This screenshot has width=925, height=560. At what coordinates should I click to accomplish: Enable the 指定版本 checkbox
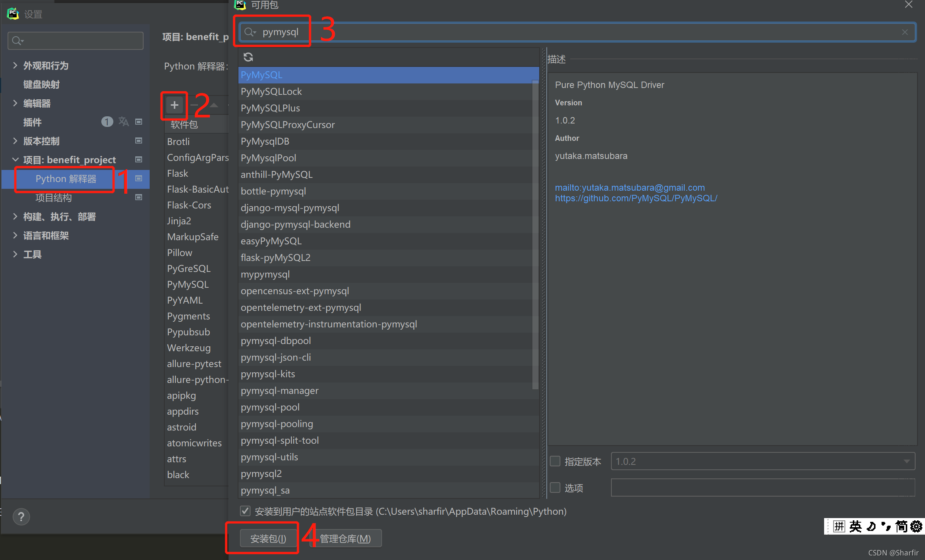click(x=555, y=461)
